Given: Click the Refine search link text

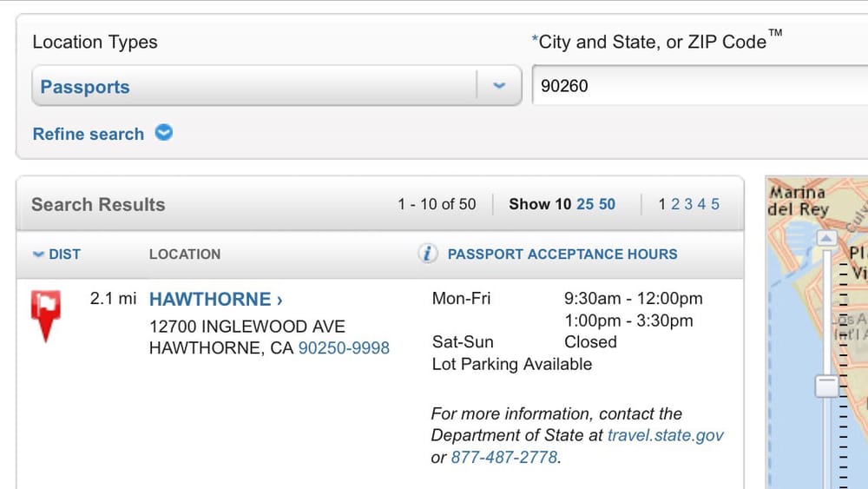Looking at the screenshot, I should click(88, 134).
